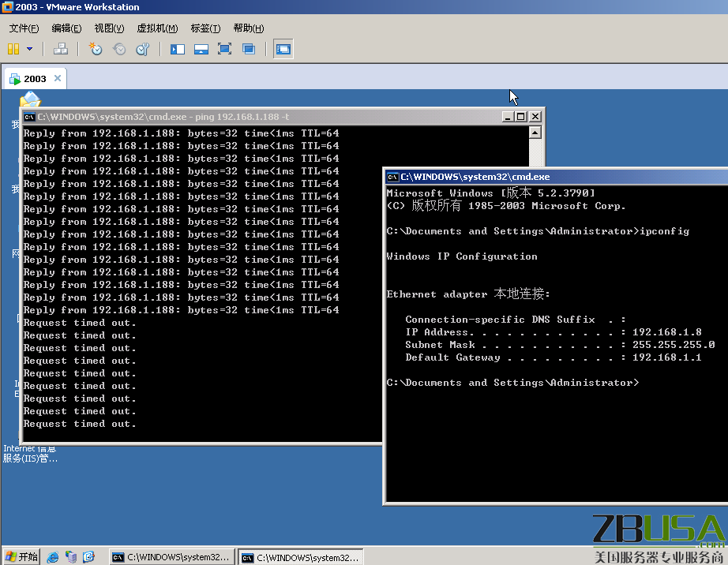Open the 帮助(H) menu
728x565 pixels.
point(249,28)
